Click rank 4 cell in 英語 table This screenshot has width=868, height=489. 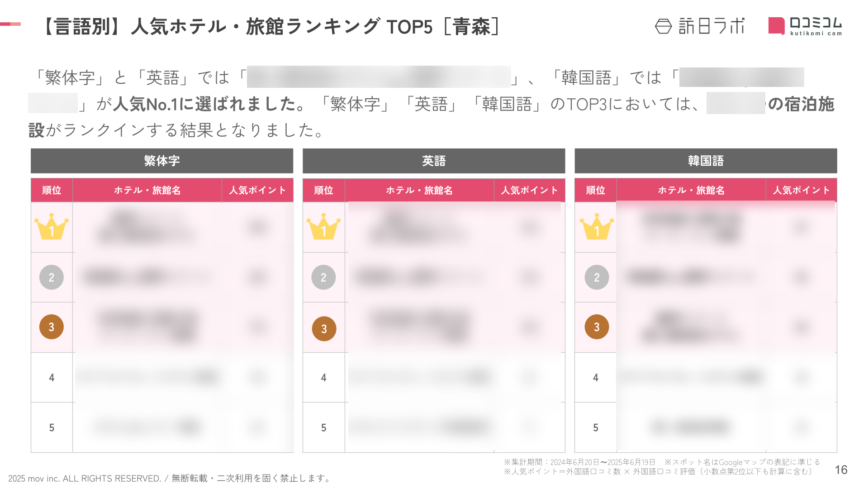pyautogui.click(x=324, y=378)
